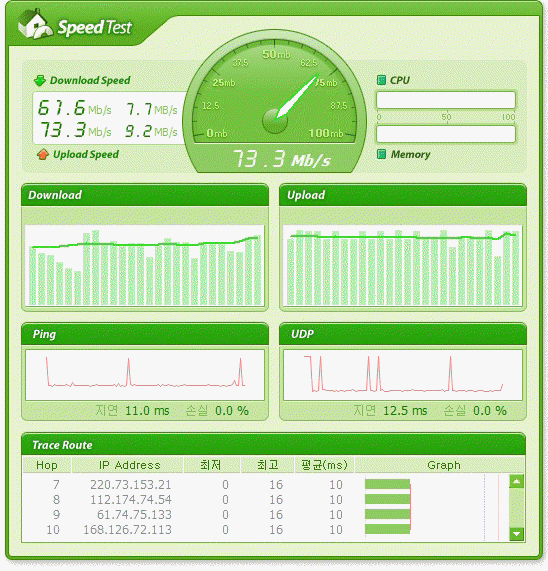Click the SpeedTest house logo icon
The height and width of the screenshot is (571, 548).
point(35,25)
